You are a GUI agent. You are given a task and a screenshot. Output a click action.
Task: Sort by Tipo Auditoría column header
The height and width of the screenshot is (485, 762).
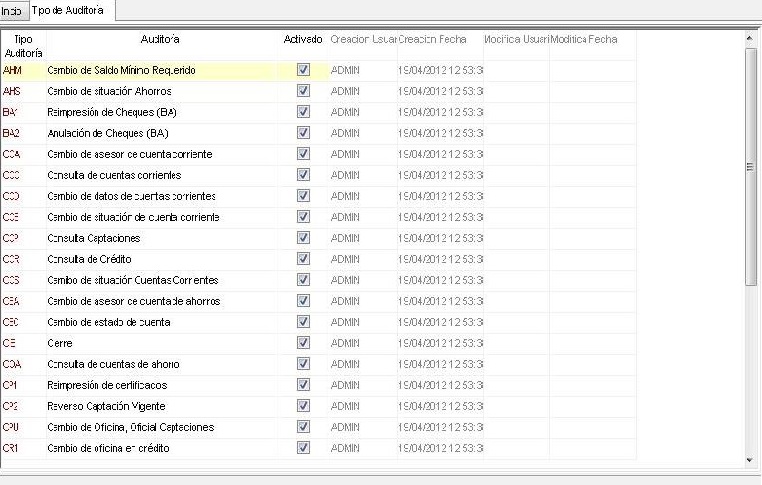(23, 46)
